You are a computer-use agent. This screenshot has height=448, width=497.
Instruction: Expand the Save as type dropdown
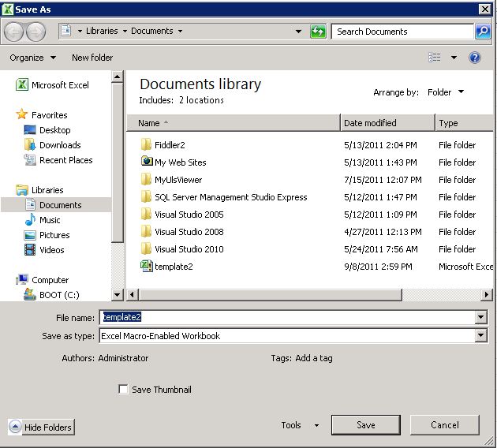click(x=480, y=336)
